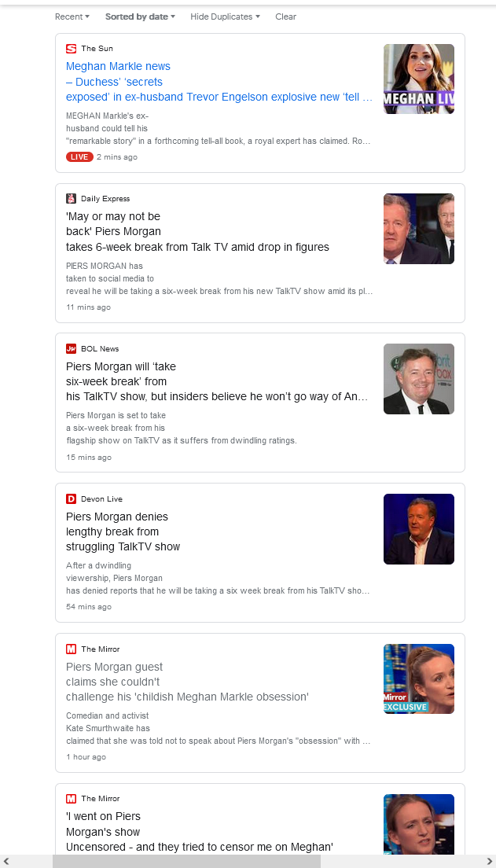Open the Meghan Markle news headline link
The image size is (496, 868).
(219, 82)
